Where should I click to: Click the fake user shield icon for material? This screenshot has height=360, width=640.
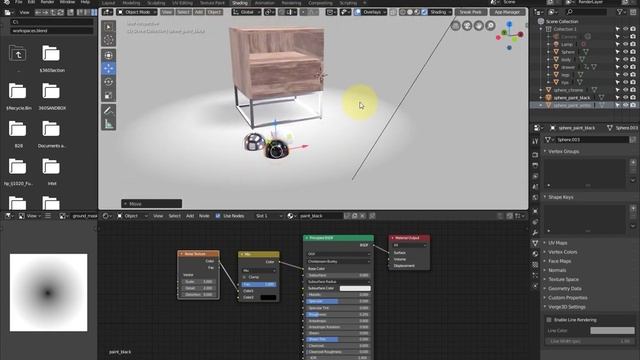pos(347,216)
